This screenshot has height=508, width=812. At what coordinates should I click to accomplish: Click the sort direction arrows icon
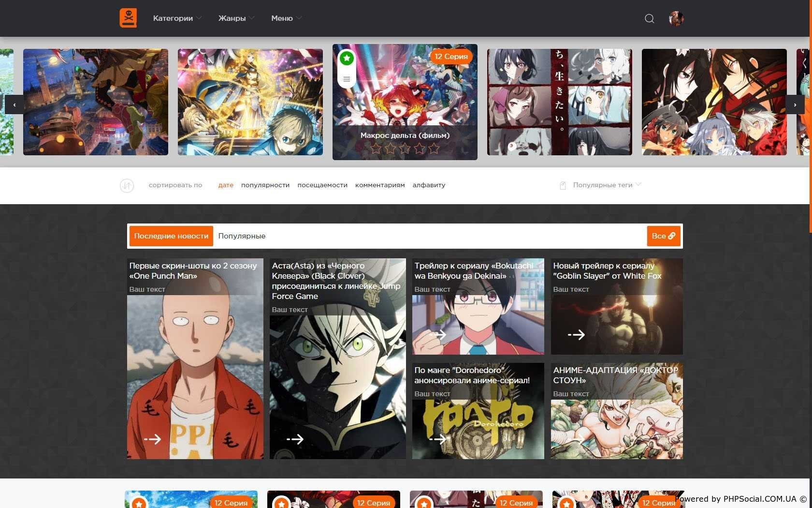tap(127, 185)
